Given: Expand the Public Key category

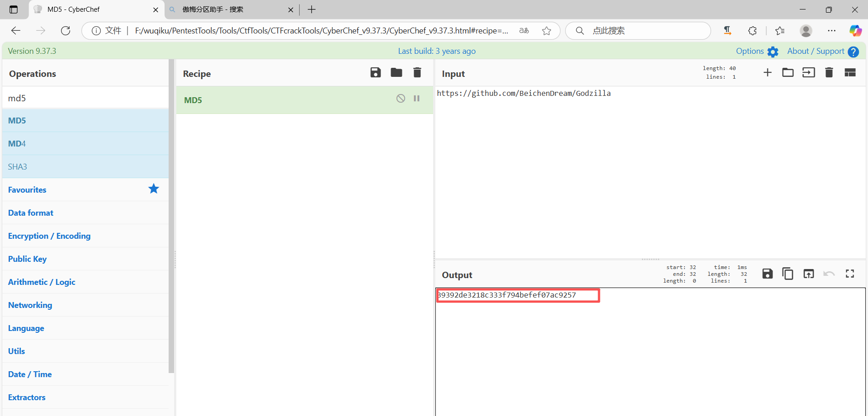Looking at the screenshot, I should pos(85,259).
